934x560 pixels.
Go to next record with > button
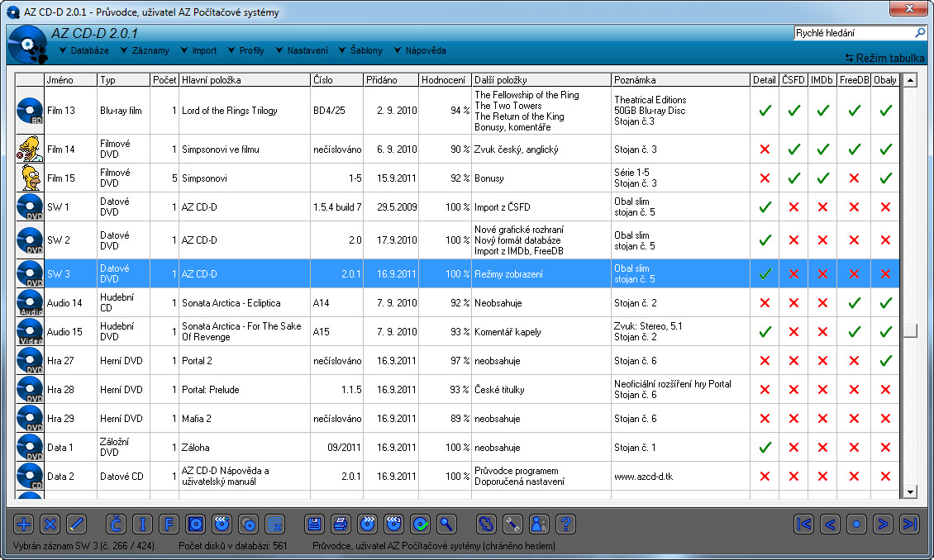[883, 524]
